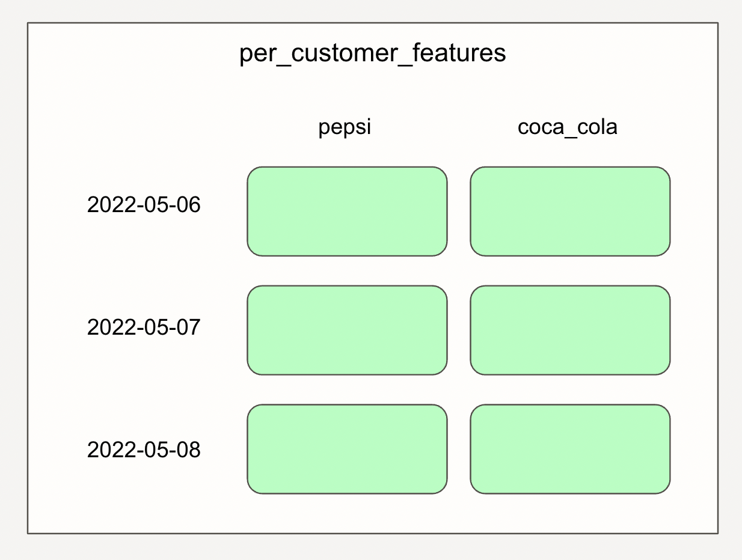This screenshot has width=742, height=560.
Task: Click the earliest date label in the diagram
Action: (x=144, y=205)
